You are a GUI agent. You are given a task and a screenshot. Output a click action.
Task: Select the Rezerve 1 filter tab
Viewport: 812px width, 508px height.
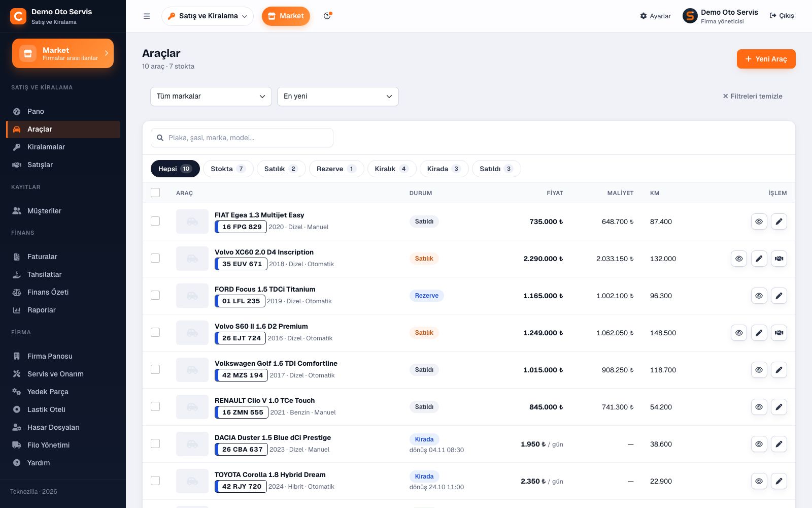click(x=336, y=169)
